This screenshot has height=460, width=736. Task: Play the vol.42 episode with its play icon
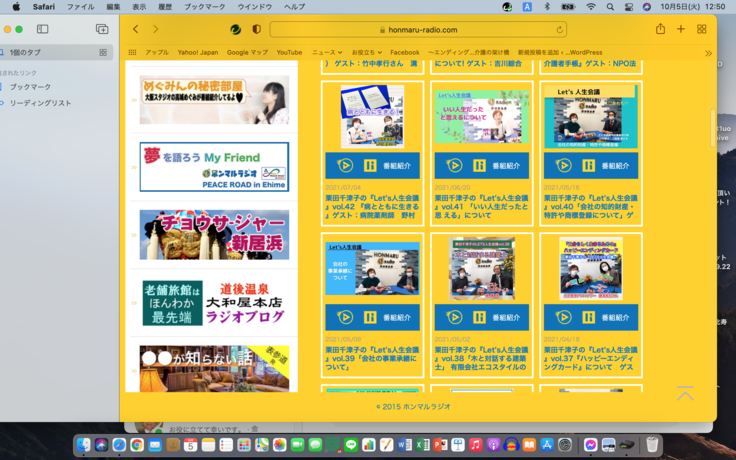[345, 166]
